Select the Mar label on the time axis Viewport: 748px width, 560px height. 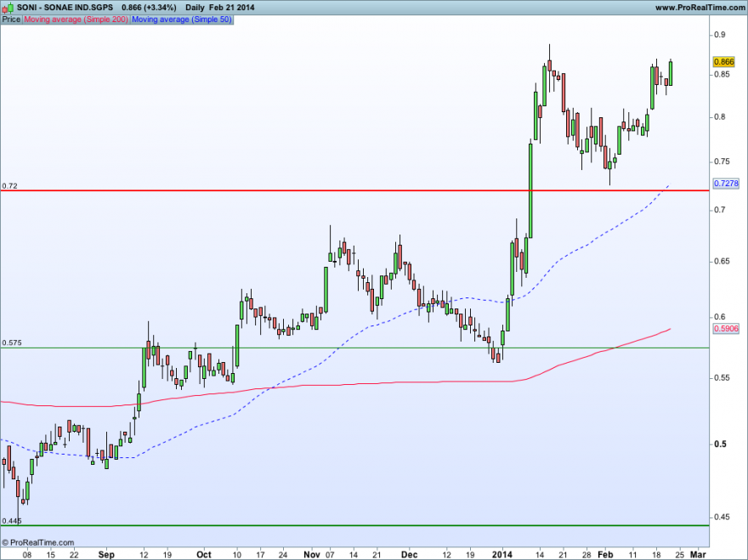[x=697, y=554]
